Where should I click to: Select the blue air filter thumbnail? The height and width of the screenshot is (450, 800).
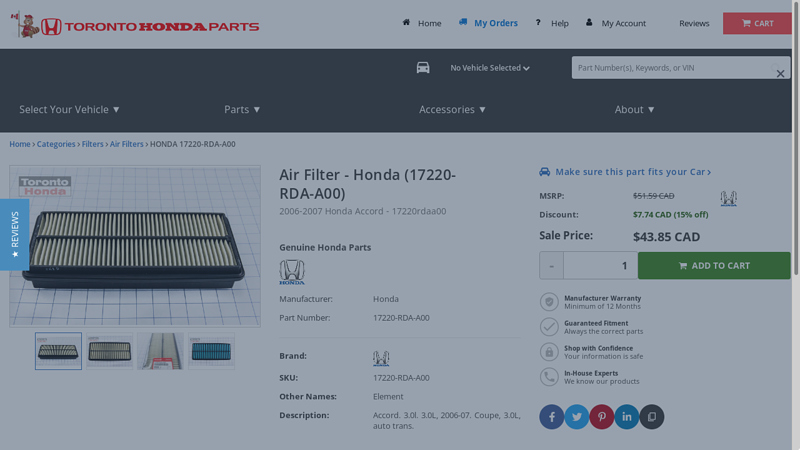[211, 351]
